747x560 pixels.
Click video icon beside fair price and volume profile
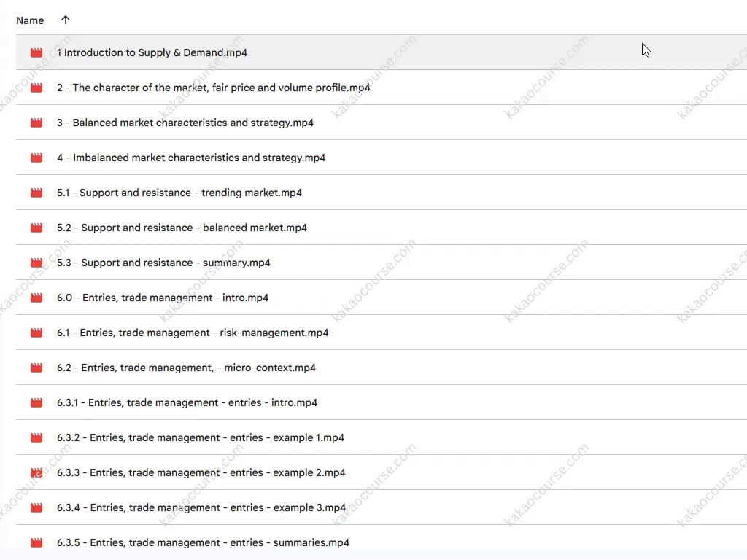point(36,87)
